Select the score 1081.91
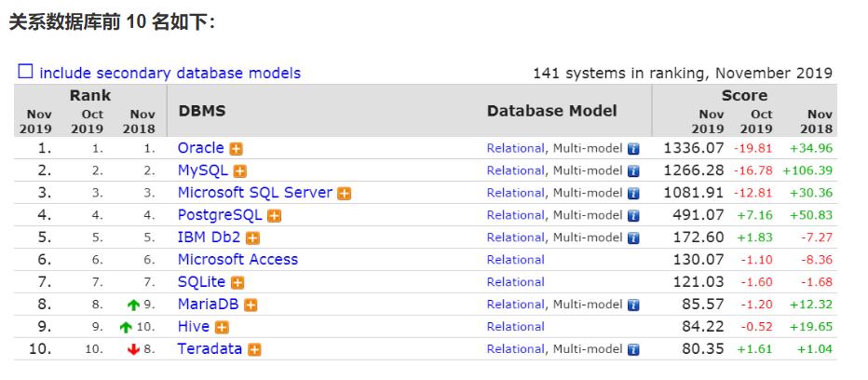The image size is (868, 380). click(693, 192)
